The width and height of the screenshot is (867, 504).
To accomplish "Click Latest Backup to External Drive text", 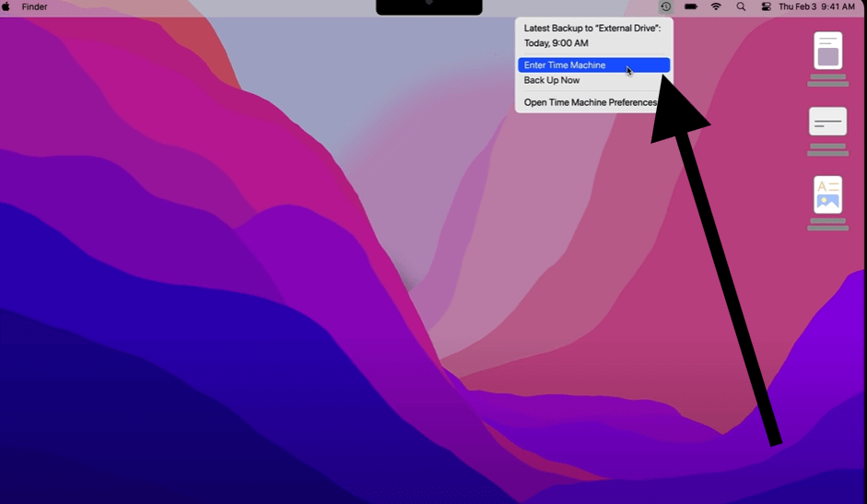I will [x=592, y=29].
